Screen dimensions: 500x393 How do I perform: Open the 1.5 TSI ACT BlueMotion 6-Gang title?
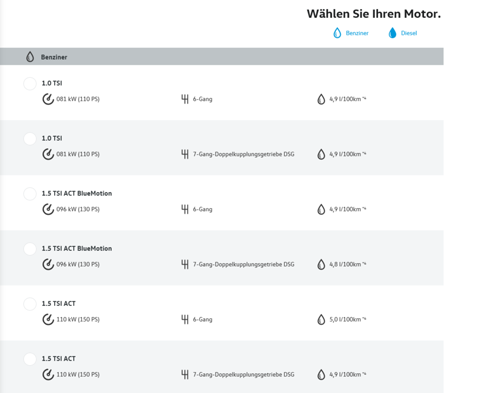click(77, 193)
